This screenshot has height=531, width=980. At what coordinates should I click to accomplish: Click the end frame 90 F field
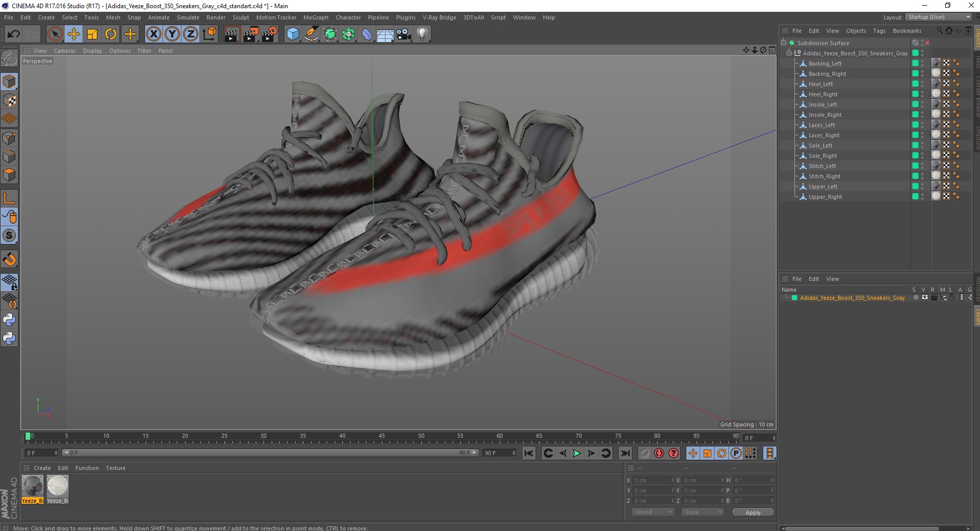[499, 453]
